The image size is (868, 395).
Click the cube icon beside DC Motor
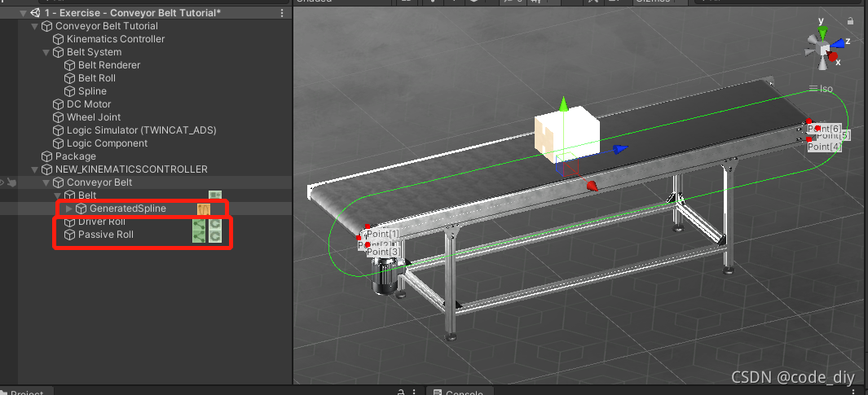tap(58, 104)
